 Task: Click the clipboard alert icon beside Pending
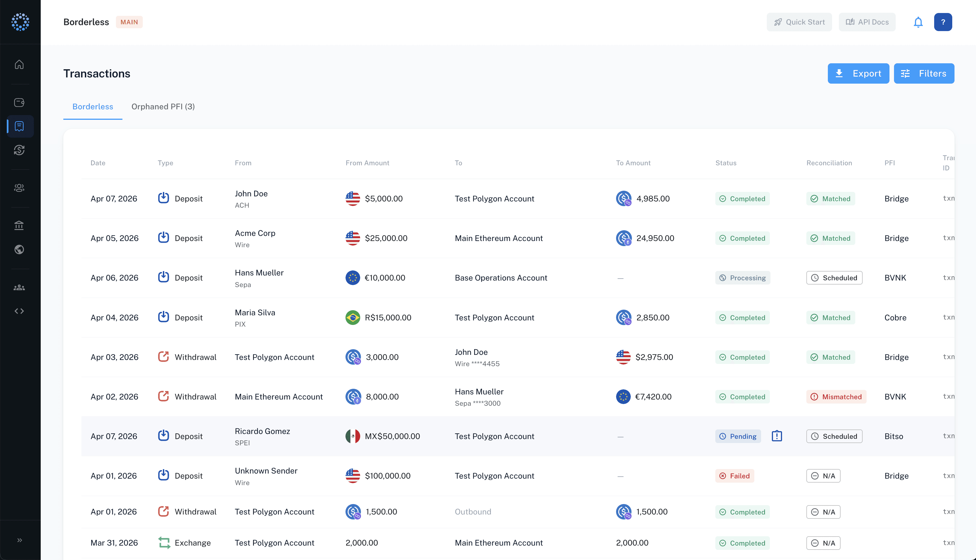pyautogui.click(x=777, y=436)
